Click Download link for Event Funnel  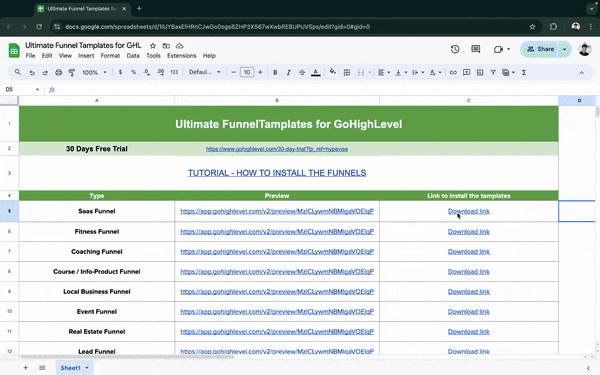click(469, 311)
